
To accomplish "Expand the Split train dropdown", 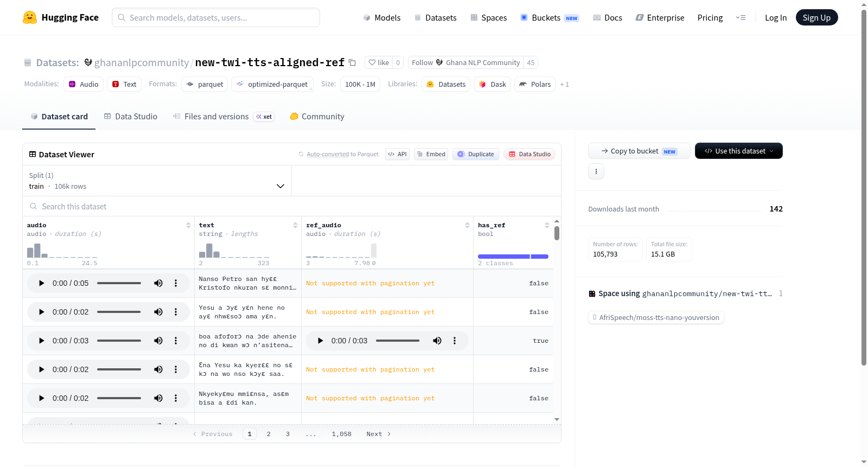I will pyautogui.click(x=157, y=181).
